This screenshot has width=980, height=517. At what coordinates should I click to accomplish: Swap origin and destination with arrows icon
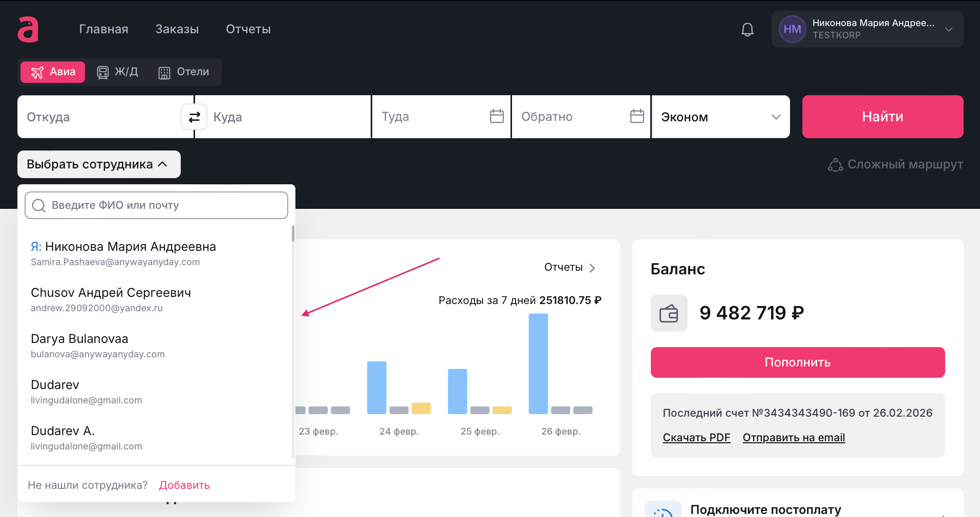tap(194, 117)
